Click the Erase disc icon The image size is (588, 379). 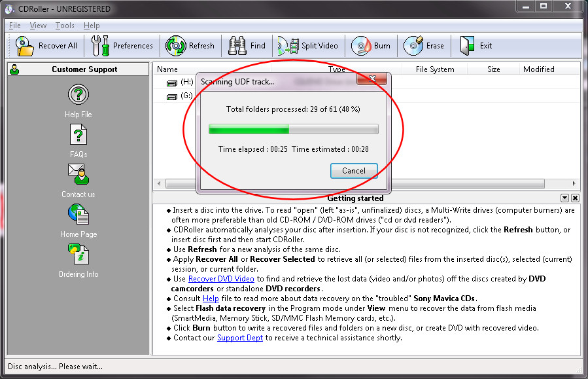point(413,46)
